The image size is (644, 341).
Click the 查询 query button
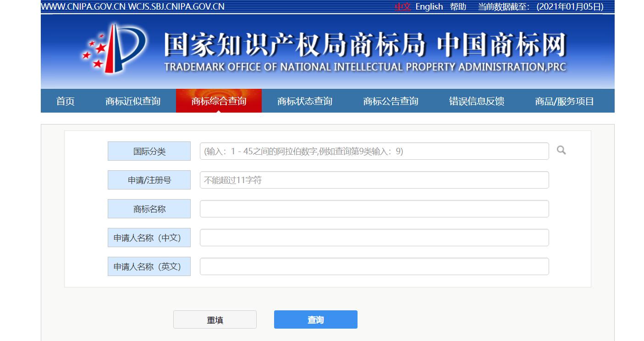pyautogui.click(x=315, y=319)
